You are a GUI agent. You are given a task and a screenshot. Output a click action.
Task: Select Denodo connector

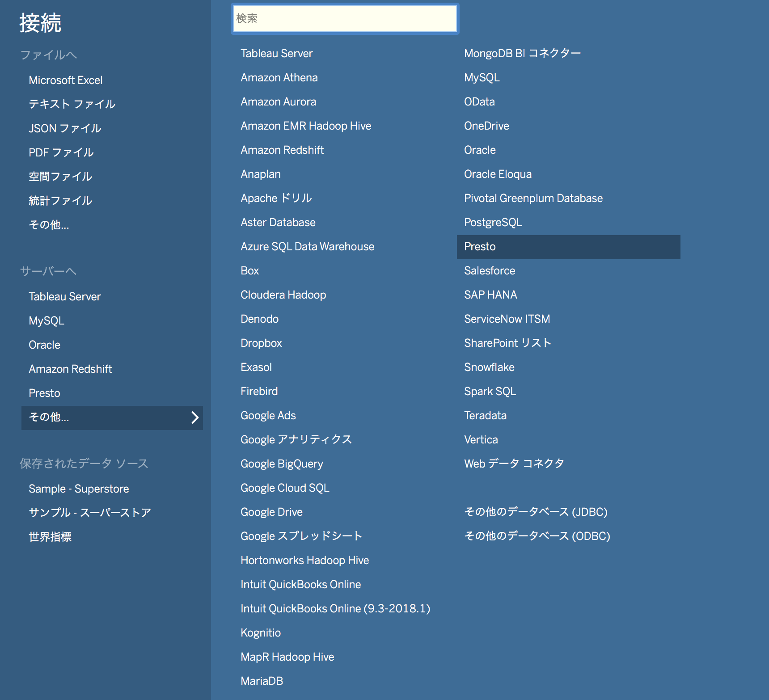tap(259, 319)
